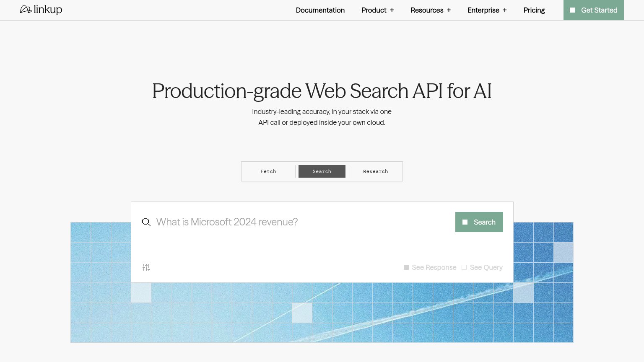Click the Get Started button
The image size is (644, 362).
click(x=594, y=10)
